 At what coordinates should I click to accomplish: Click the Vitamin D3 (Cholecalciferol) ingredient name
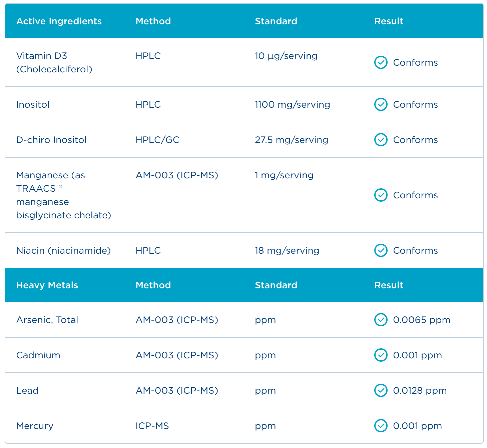tap(54, 62)
